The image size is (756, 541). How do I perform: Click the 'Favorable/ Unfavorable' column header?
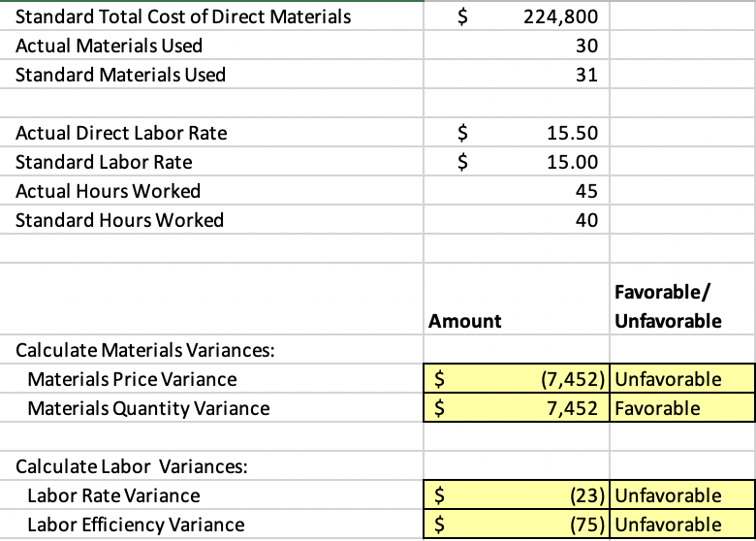coord(668,306)
